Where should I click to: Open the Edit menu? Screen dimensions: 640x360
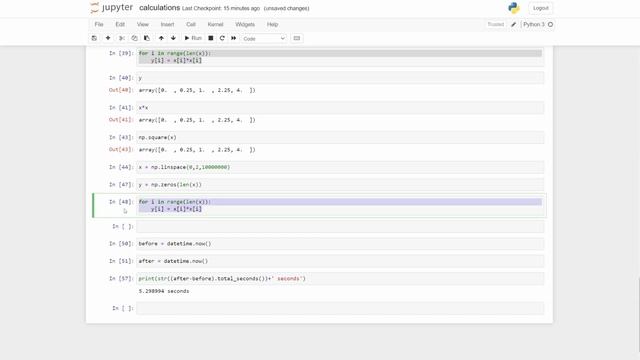pos(120,24)
